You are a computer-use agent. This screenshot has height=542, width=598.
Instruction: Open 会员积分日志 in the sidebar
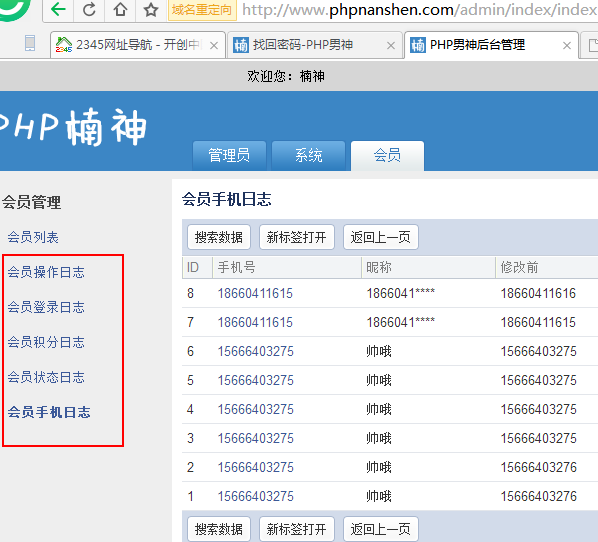(x=46, y=343)
